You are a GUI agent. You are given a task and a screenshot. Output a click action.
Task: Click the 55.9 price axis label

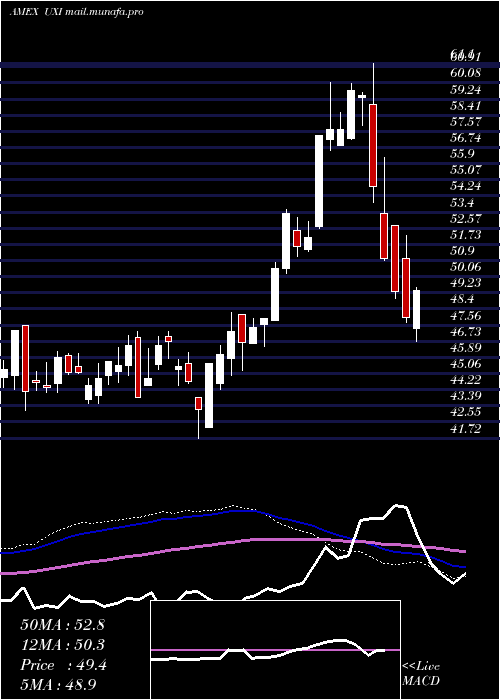[462, 154]
